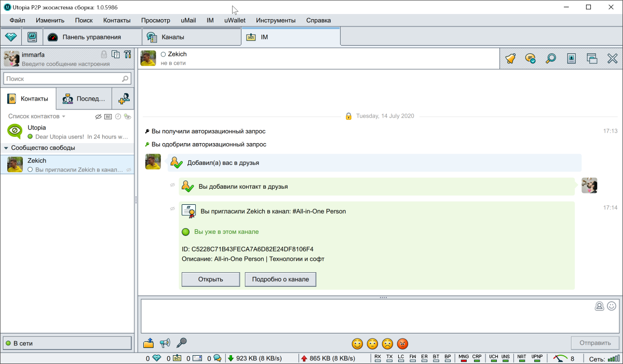Open the key documents icon near immarfa

[x=116, y=54]
